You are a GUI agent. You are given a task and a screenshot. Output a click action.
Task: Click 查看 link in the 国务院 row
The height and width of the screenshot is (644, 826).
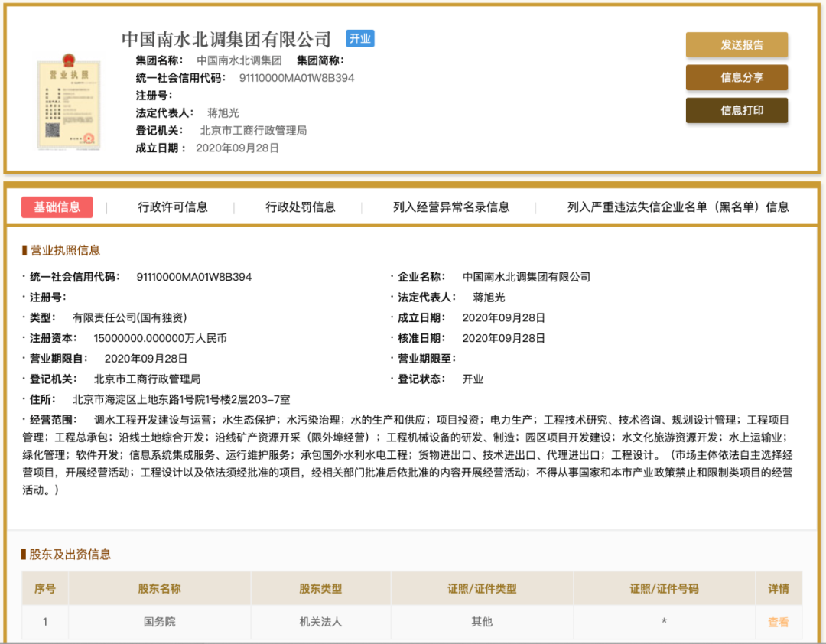(778, 623)
